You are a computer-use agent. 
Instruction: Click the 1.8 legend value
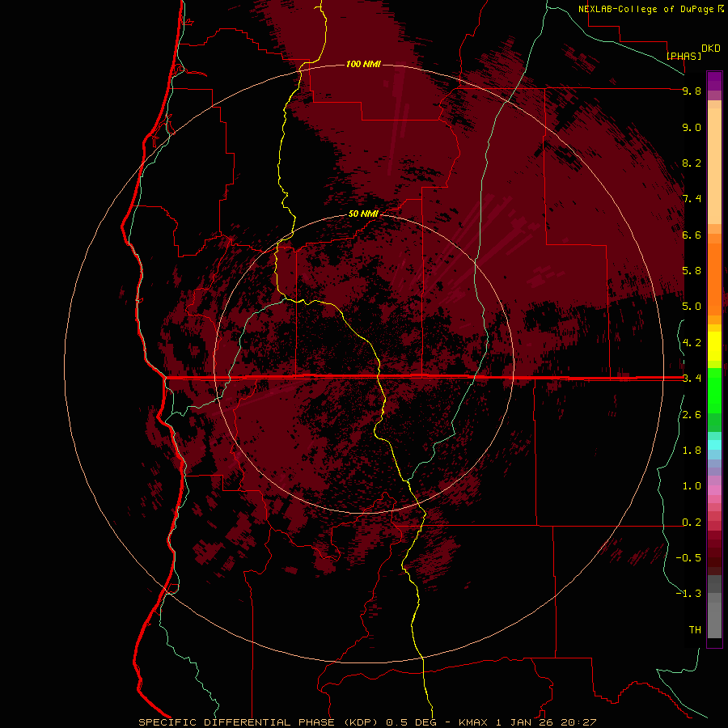click(x=692, y=451)
